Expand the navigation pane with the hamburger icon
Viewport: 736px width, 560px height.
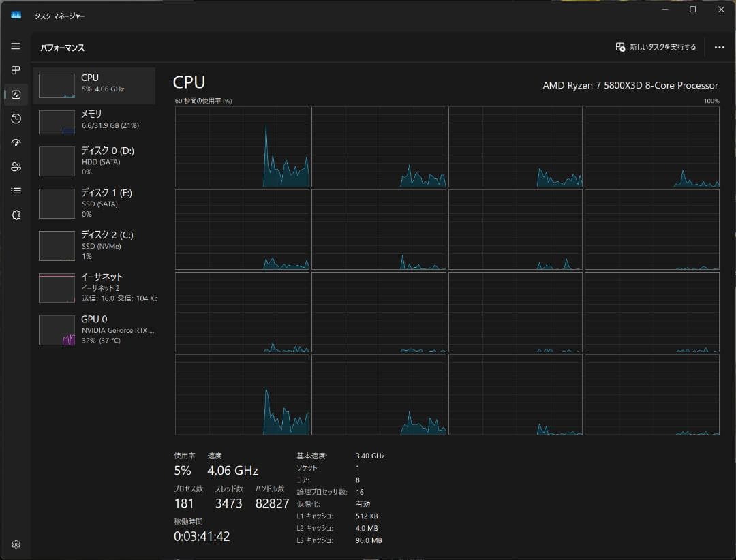point(16,46)
